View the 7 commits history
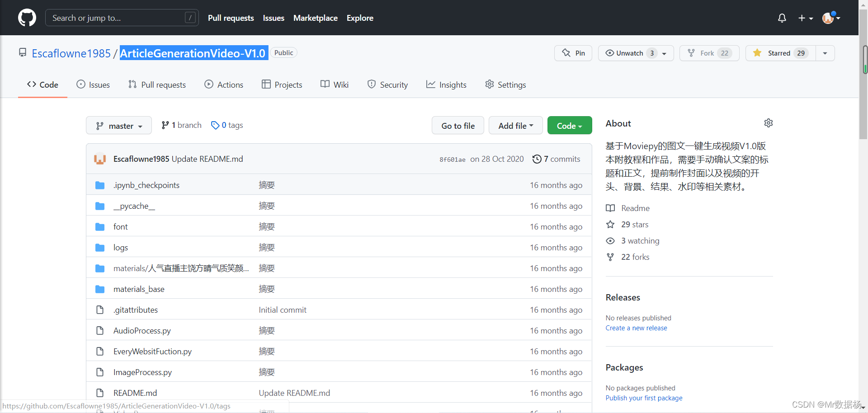The width and height of the screenshot is (868, 413). [x=557, y=159]
